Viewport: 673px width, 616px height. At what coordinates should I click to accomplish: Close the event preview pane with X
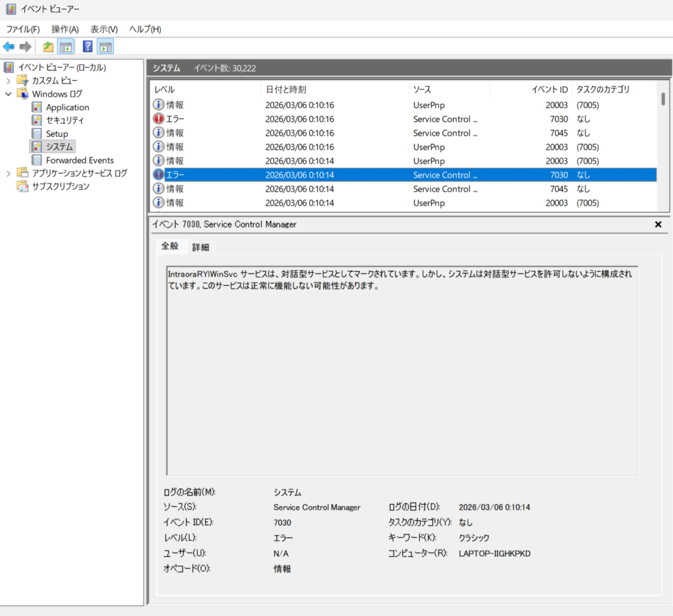coord(658,224)
